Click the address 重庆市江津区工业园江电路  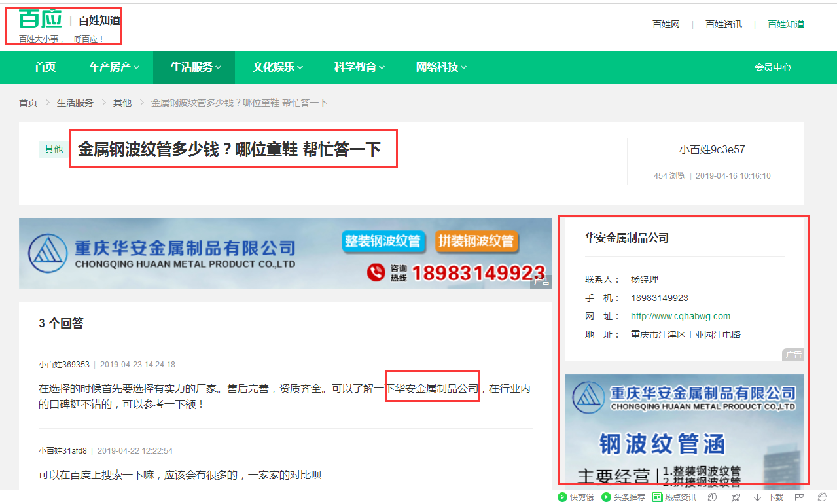686,334
